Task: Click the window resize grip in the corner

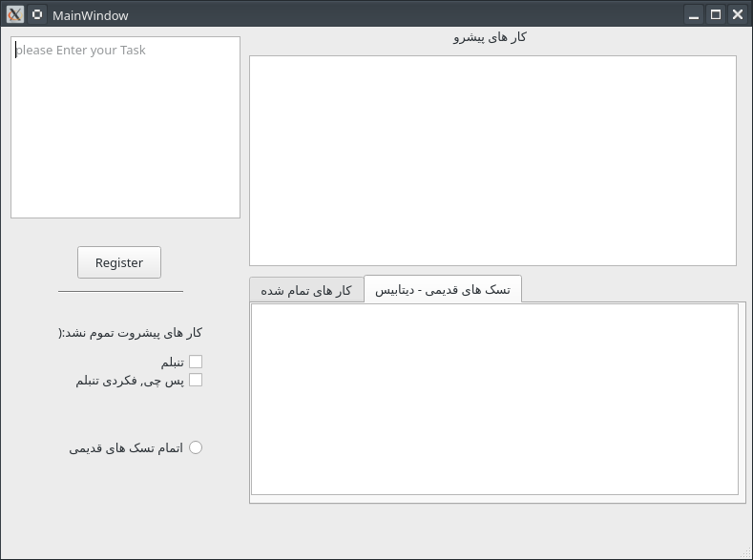Action: click(746, 553)
